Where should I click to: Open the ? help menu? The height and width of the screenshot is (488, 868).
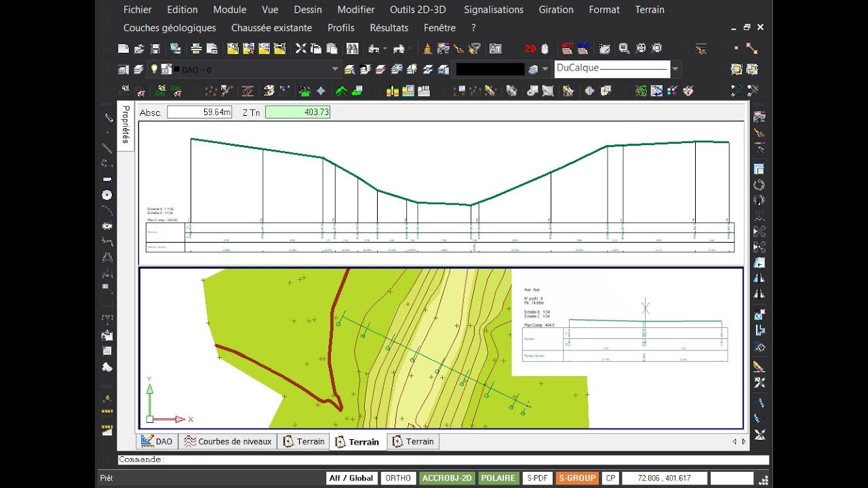(x=473, y=28)
